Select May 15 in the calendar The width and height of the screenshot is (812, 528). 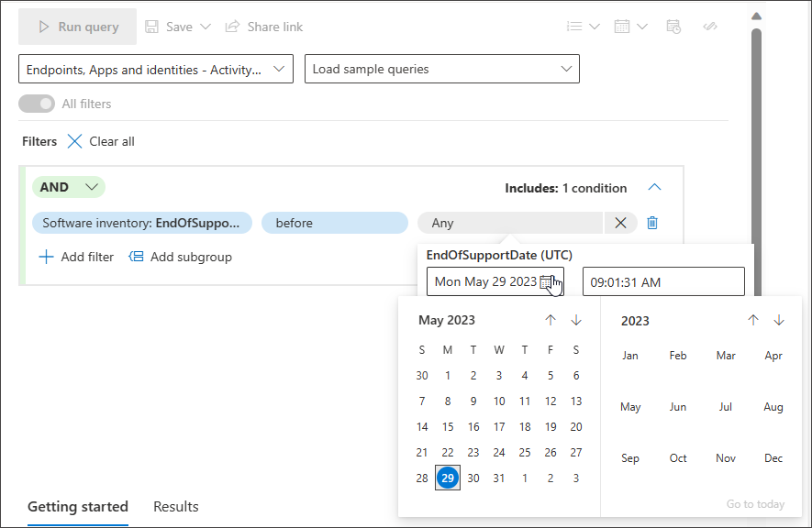pos(448,426)
